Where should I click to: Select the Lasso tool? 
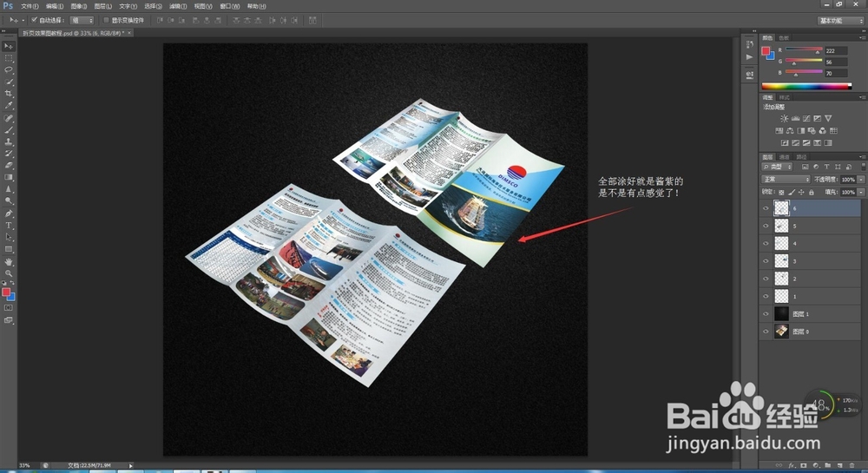[x=9, y=69]
